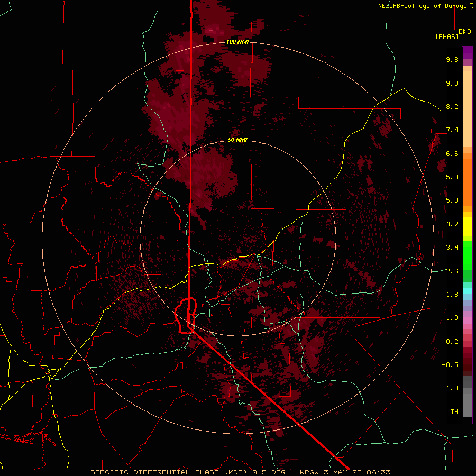
Task: Click the TH label on the scale
Action: (x=454, y=411)
